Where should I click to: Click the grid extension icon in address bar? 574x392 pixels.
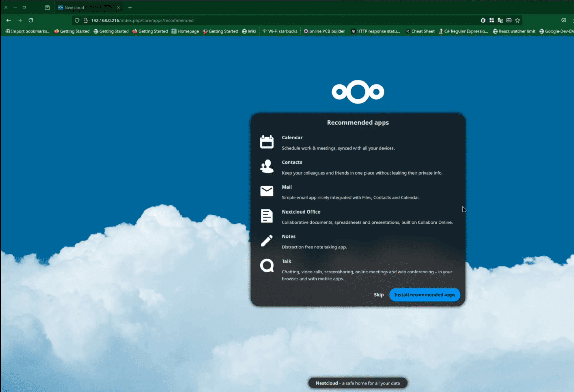(492, 20)
